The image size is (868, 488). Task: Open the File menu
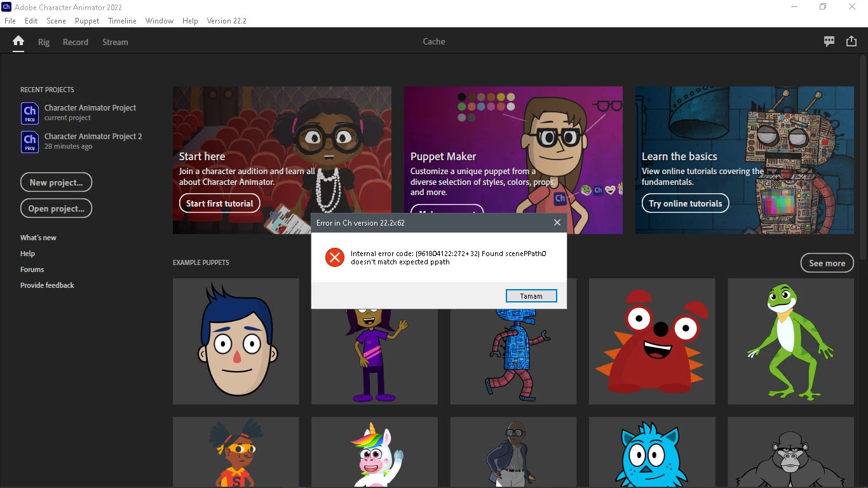coord(10,21)
